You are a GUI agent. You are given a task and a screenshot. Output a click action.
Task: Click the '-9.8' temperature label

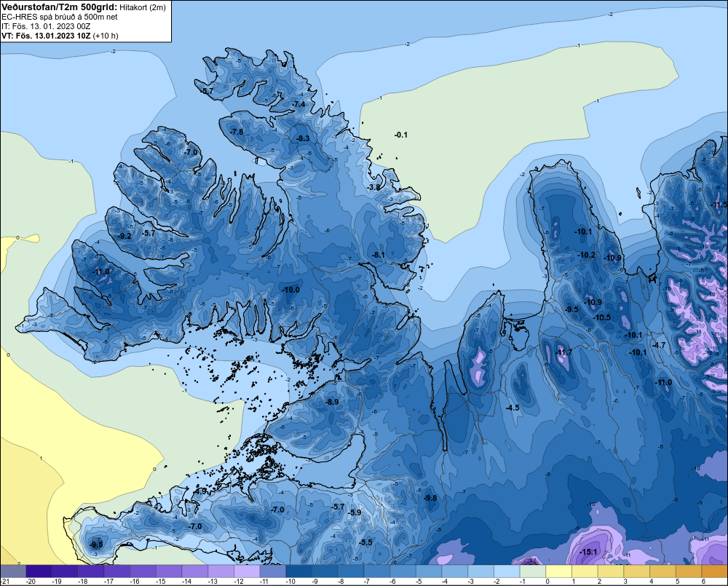click(x=430, y=498)
